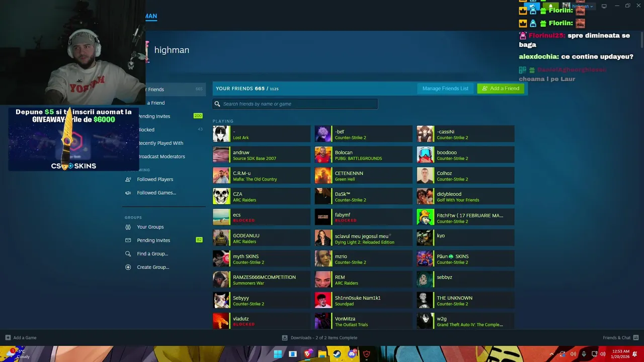The image size is (644, 362).
Task: Click the group Pending Invites envelope icon
Action: coord(128,240)
